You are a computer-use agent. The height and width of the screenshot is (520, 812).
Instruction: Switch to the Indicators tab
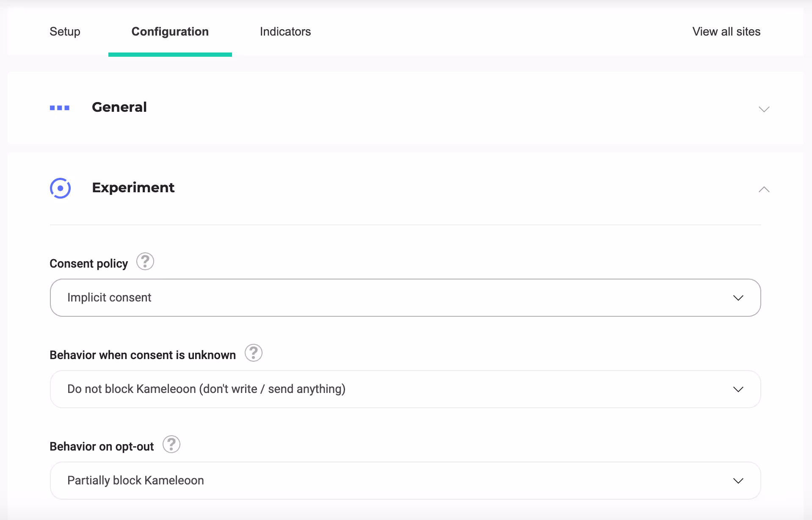[x=285, y=31]
